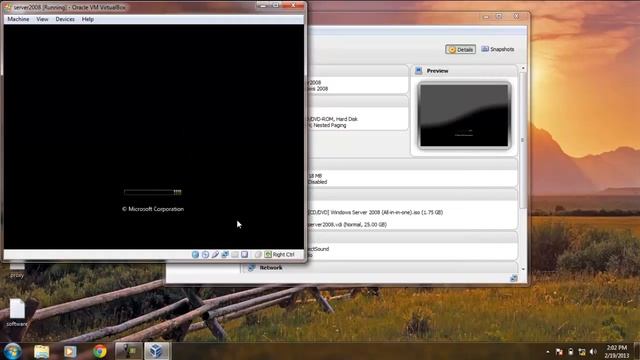Click the tray icon right of the flag

point(570,352)
